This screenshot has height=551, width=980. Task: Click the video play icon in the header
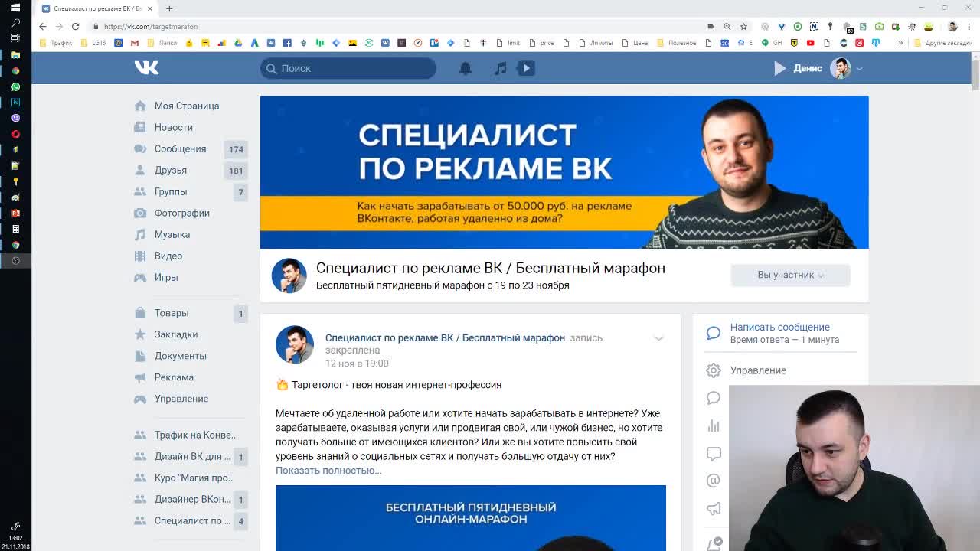point(526,68)
